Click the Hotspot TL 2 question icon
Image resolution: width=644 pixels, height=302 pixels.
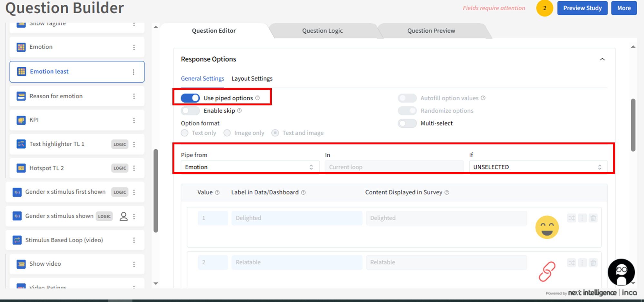(x=21, y=168)
